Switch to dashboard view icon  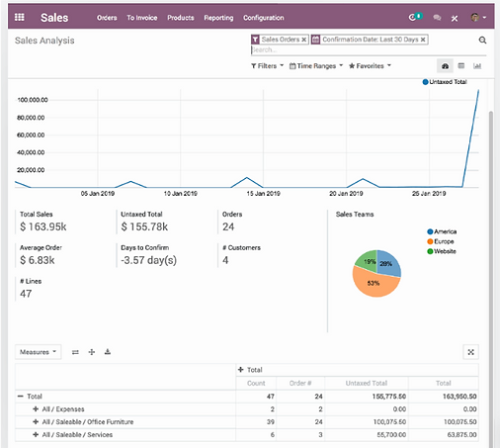point(445,66)
